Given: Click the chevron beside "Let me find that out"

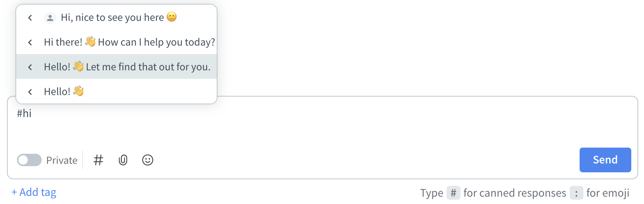Looking at the screenshot, I should click(x=30, y=67).
